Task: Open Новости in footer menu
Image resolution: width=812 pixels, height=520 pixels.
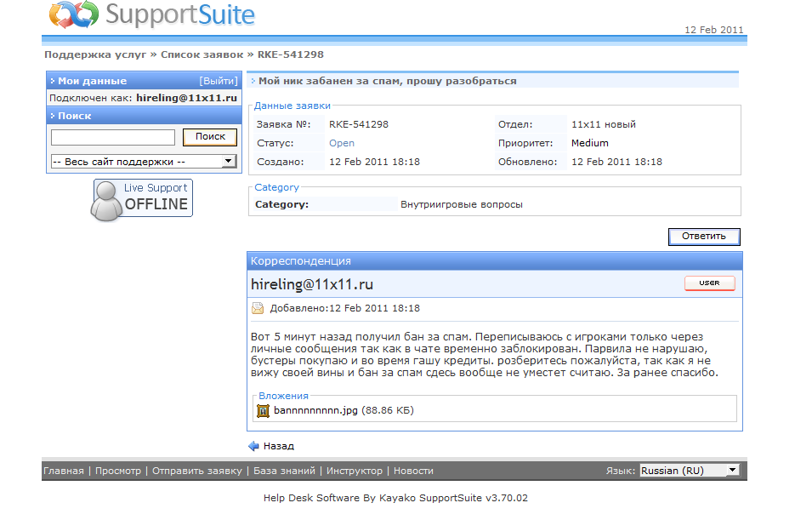Action: [x=413, y=471]
